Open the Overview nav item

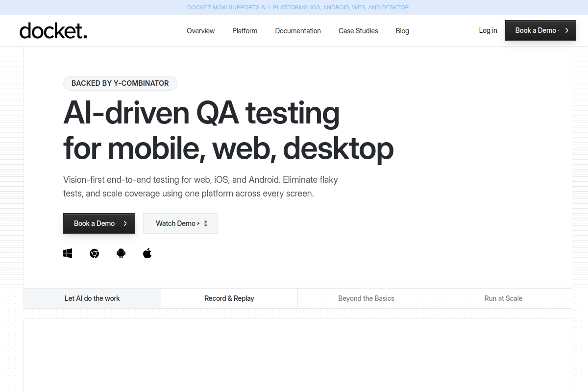(200, 31)
